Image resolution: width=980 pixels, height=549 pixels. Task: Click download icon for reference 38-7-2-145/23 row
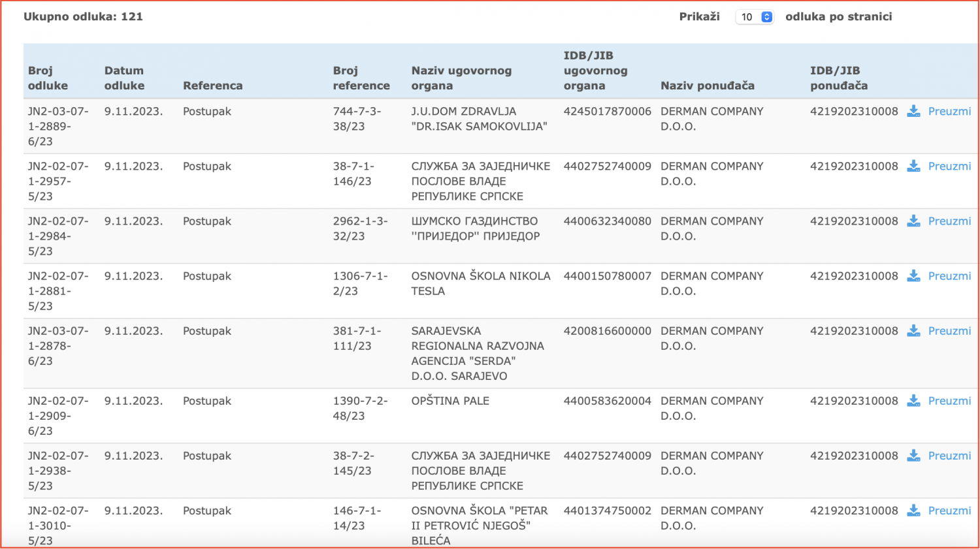click(913, 456)
